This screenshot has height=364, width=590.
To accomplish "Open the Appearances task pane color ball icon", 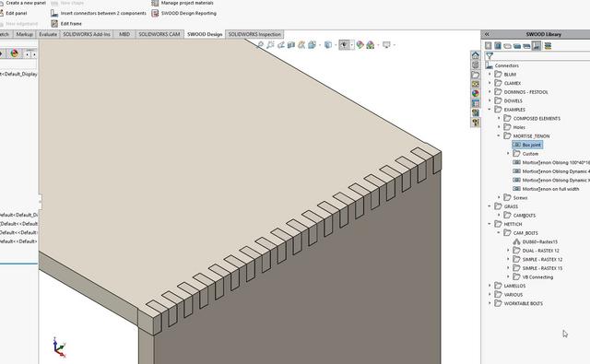I will (x=476, y=93).
